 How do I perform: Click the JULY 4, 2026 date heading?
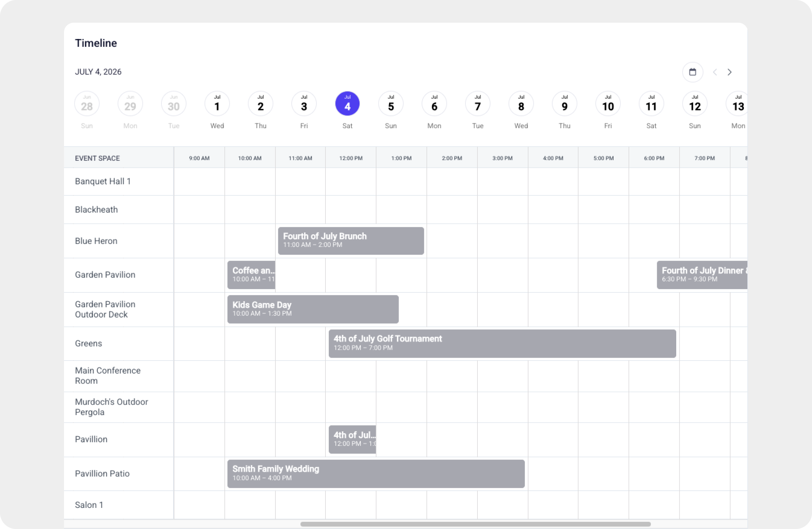98,72
